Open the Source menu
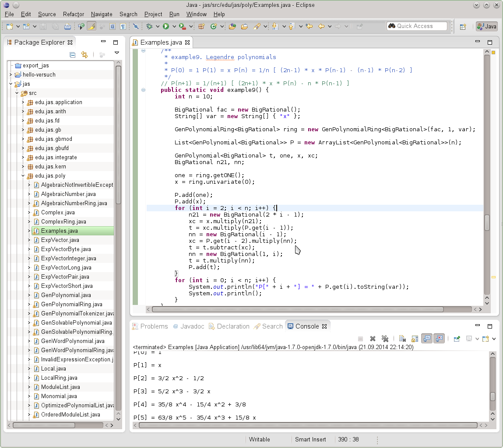This screenshot has height=448, width=503. (47, 14)
